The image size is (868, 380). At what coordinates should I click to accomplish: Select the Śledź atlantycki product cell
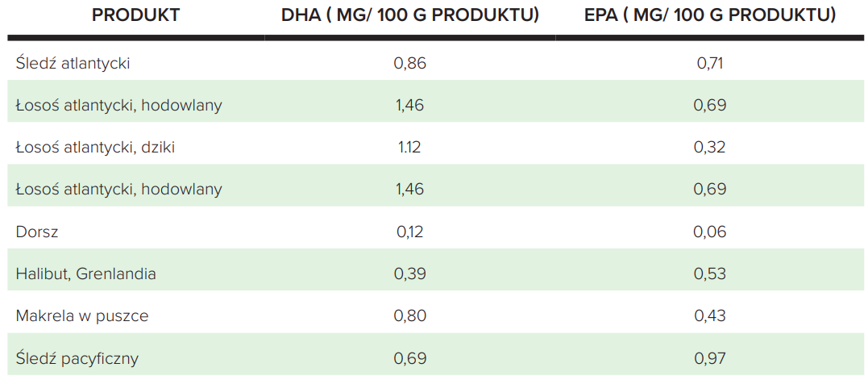[73, 63]
